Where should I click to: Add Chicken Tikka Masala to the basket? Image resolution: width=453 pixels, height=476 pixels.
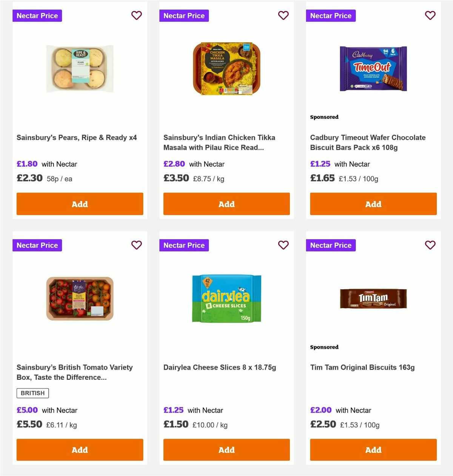pyautogui.click(x=226, y=204)
